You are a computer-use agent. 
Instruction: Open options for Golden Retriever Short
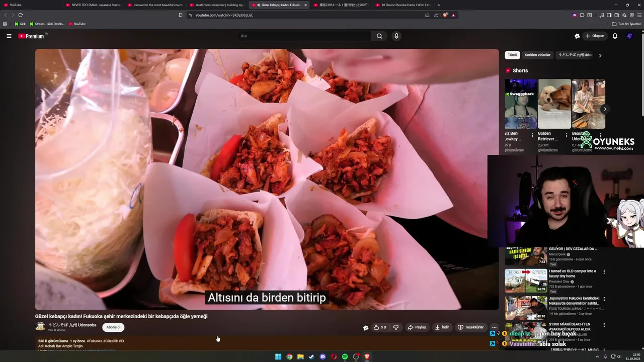click(x=567, y=135)
